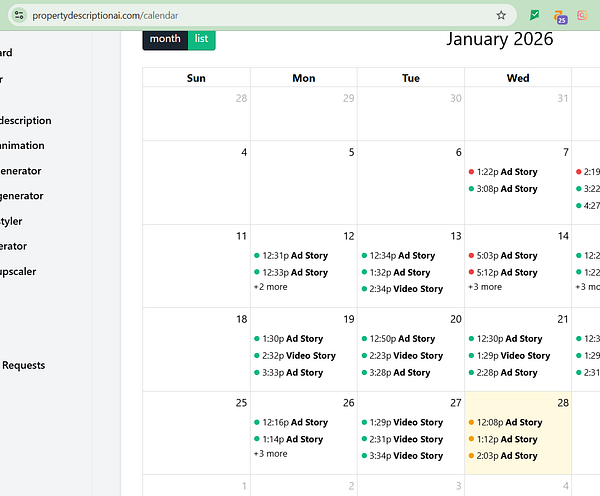
Task: Open 1:30p Ad Story on January 19
Action: (289, 339)
